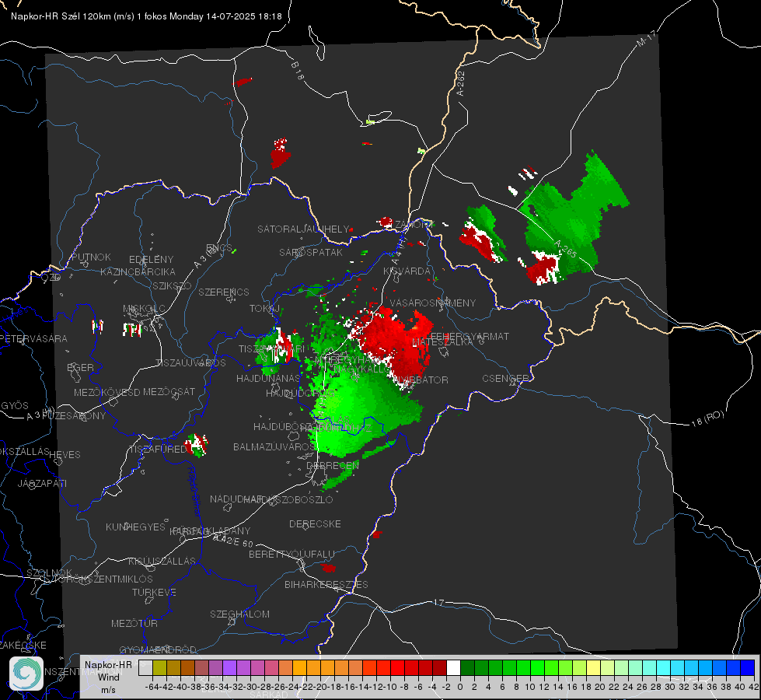Image resolution: width=761 pixels, height=700 pixels.
Task: Click the olive swatch beside -64 label
Action: point(159,668)
